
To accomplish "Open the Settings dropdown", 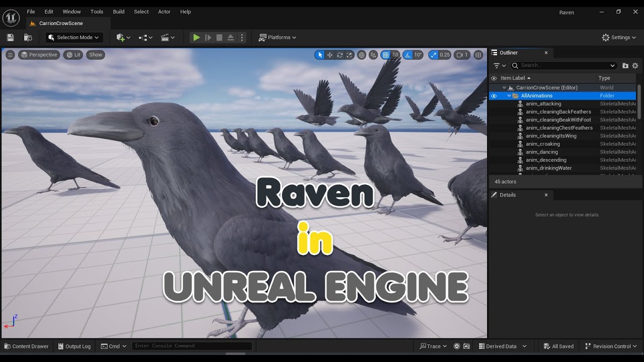I will click(619, 37).
